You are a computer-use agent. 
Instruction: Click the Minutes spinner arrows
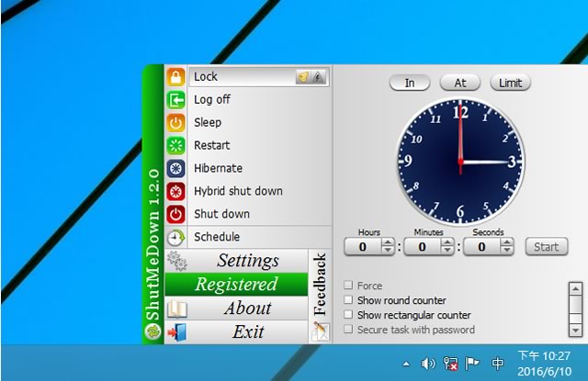tap(447, 246)
